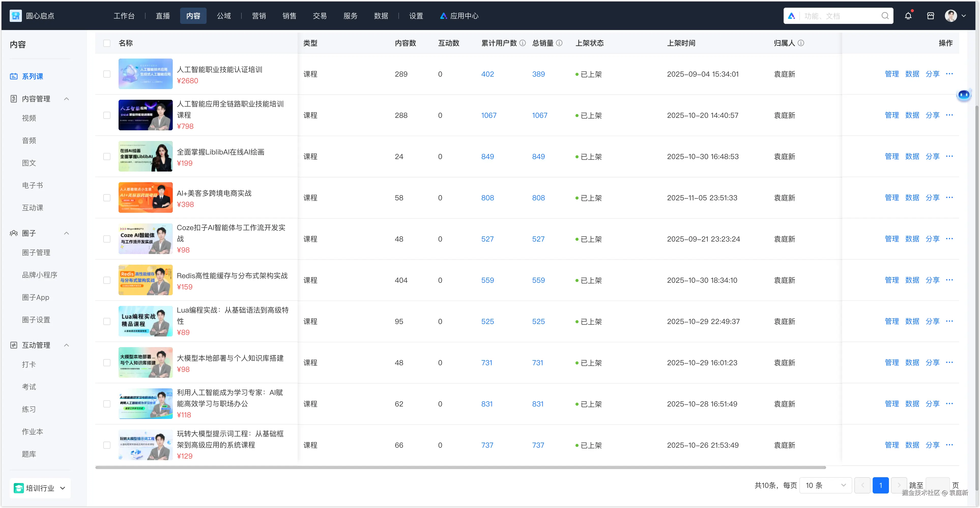Select checkbox for AI+美客多跨境电商实战 row
This screenshot has height=508, width=980.
click(x=107, y=198)
